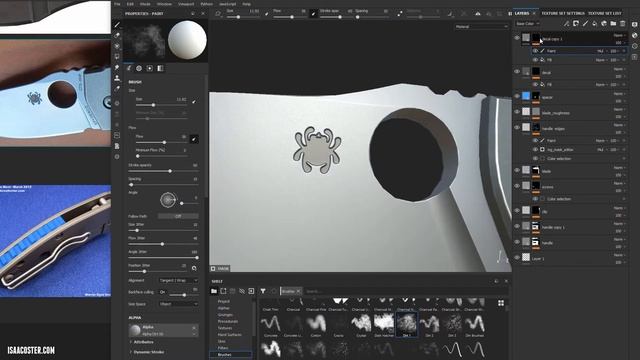Switch to Texture Set Settings tab
Image resolution: width=640 pixels, height=360 pixels.
click(563, 13)
